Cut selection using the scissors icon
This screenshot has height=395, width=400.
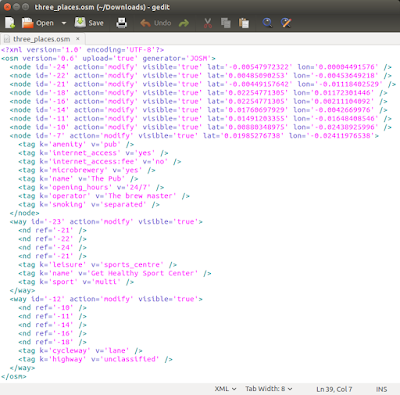click(x=208, y=23)
